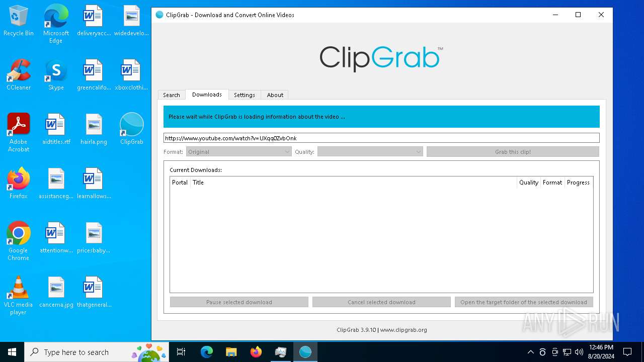Viewport: 644px width, 362px height.
Task: Switch to the Search tab
Action: 172,95
